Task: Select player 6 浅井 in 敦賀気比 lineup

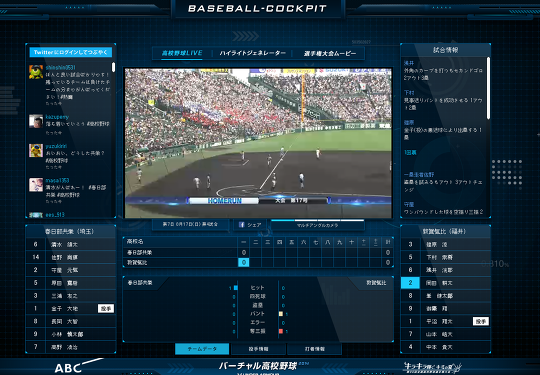Action: point(446,270)
